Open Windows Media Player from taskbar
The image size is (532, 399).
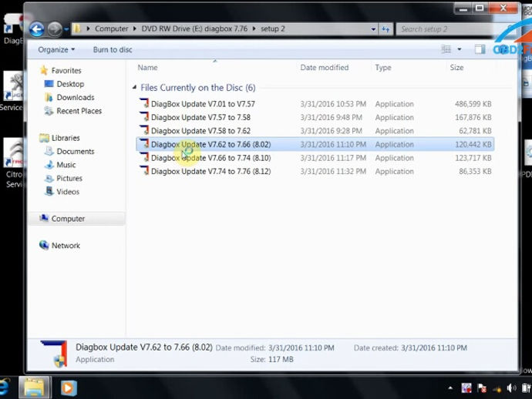69,388
